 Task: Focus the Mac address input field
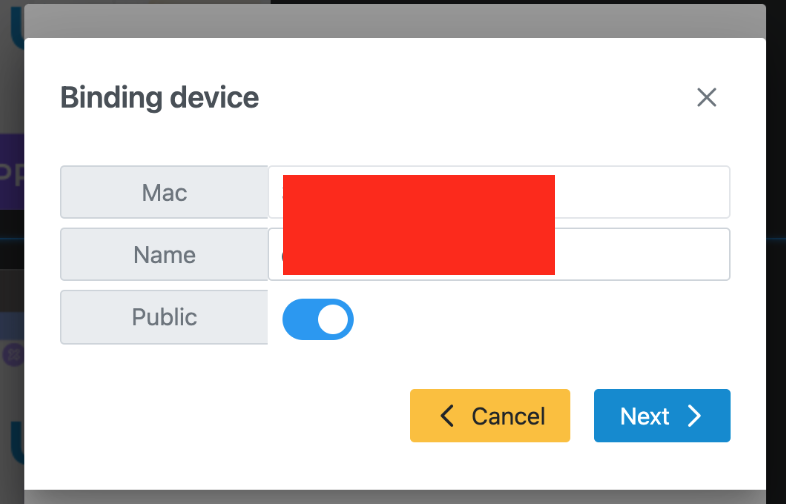pyautogui.click(x=640, y=192)
